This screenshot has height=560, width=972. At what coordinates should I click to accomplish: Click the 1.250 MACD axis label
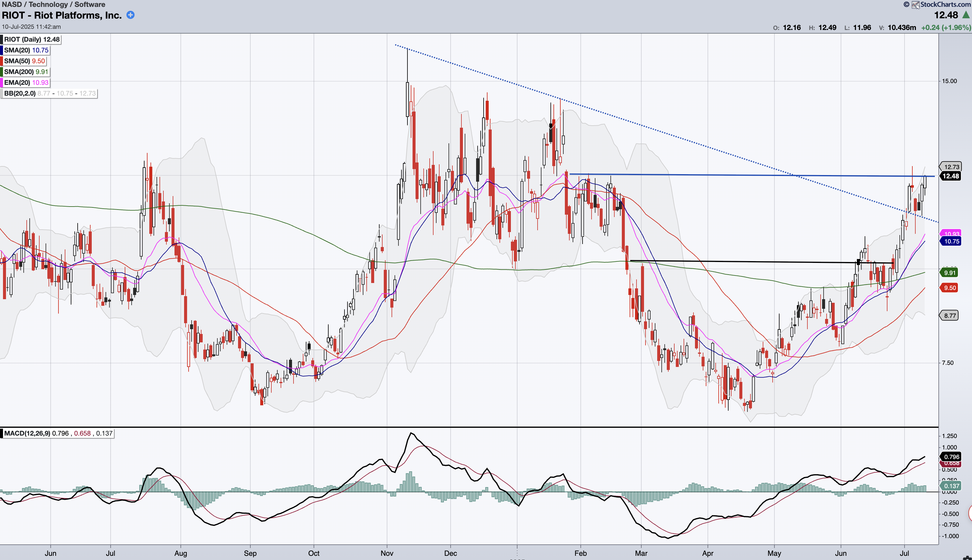point(949,436)
